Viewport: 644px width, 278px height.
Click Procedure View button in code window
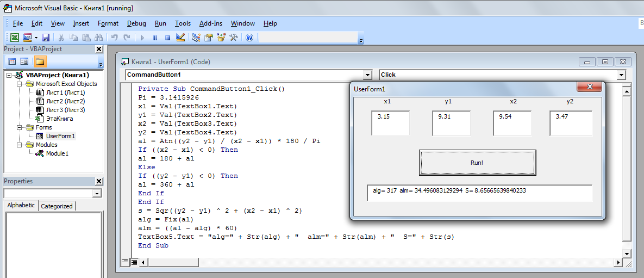(x=126, y=262)
